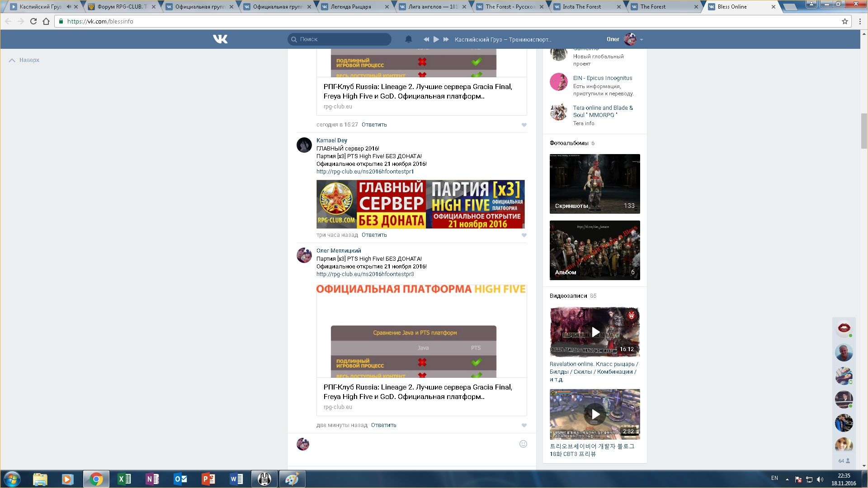Click the Поиск search field
This screenshot has width=868, height=488.
pyautogui.click(x=340, y=39)
